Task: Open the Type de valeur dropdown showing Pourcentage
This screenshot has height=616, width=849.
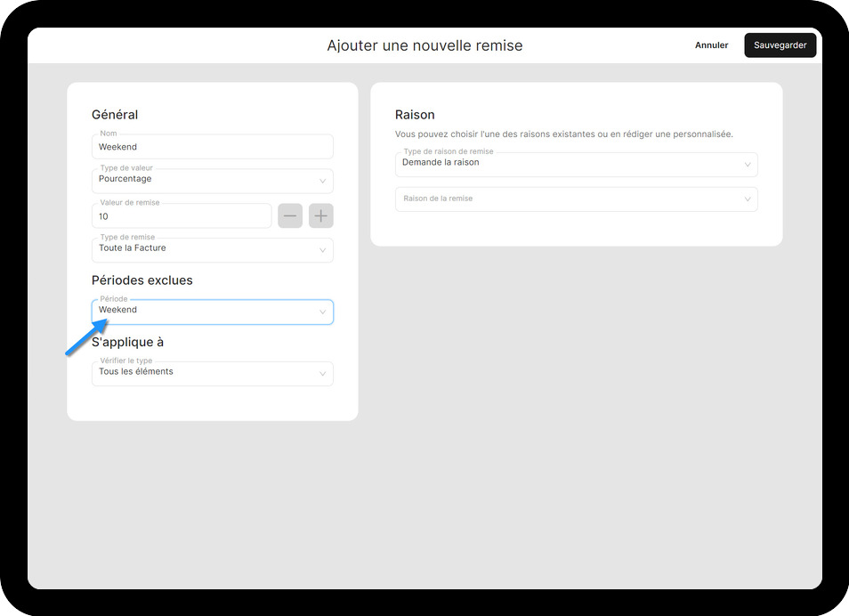Action: (205, 181)
